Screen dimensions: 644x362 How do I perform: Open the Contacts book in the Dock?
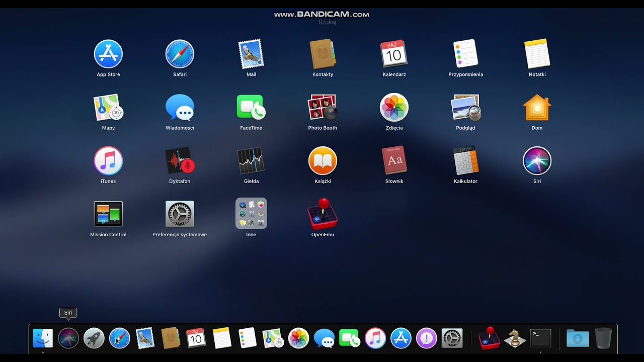171,338
